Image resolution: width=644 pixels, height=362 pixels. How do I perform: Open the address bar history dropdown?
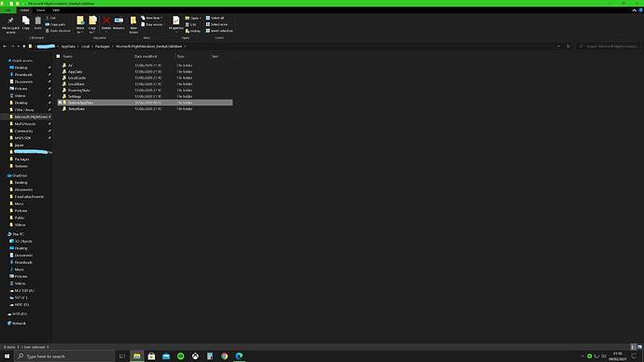[x=558, y=47]
